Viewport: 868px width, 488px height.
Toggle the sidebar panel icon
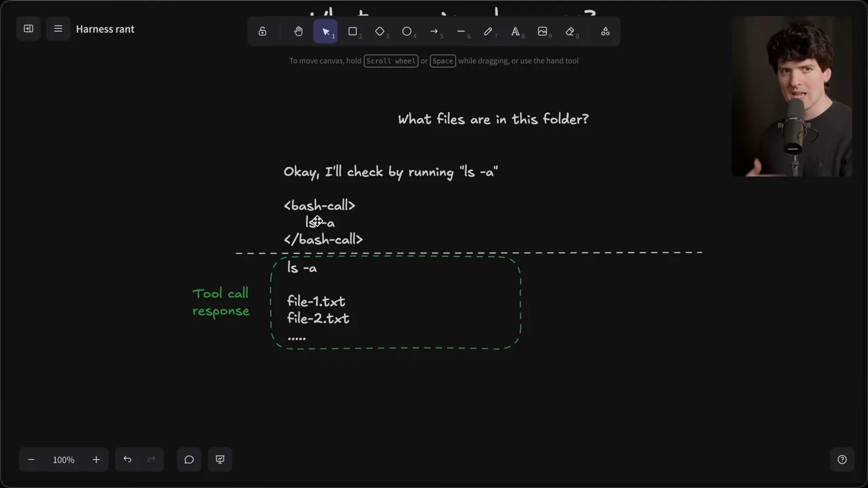29,29
